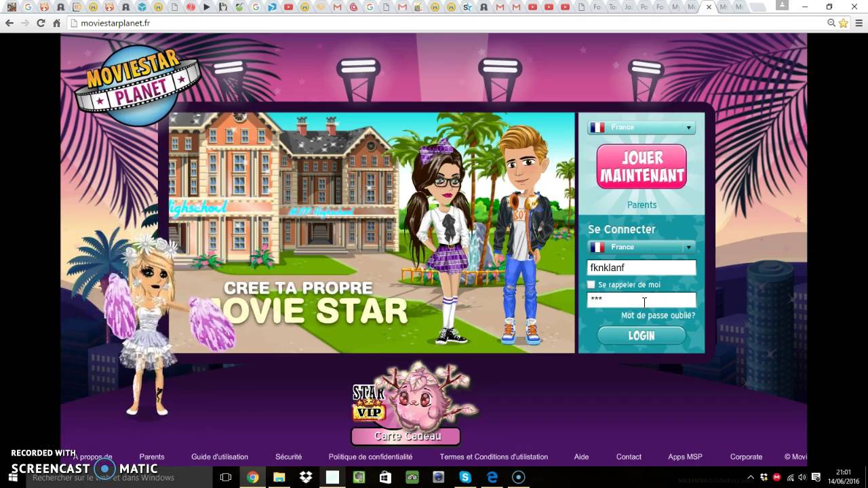
Task: Open Guide d'utilisation footer link
Action: point(220,457)
